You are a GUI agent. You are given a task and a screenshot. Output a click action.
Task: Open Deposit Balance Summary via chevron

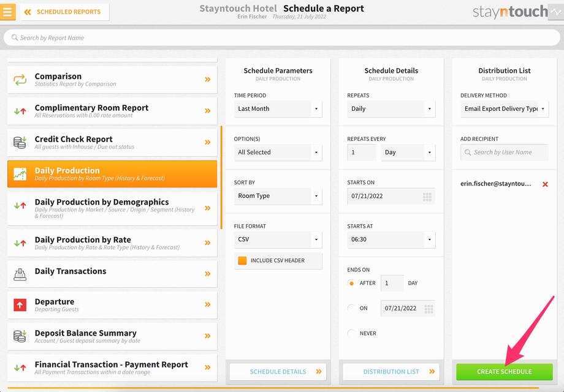coord(208,336)
